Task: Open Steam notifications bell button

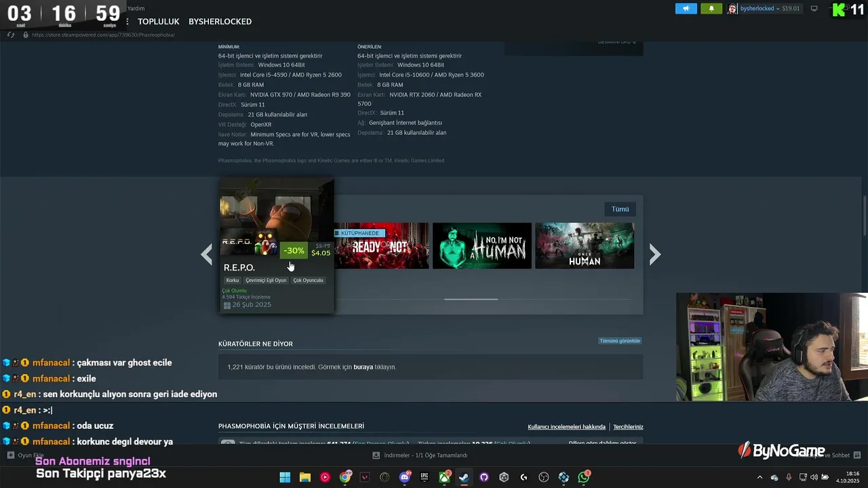Action: pyautogui.click(x=711, y=9)
